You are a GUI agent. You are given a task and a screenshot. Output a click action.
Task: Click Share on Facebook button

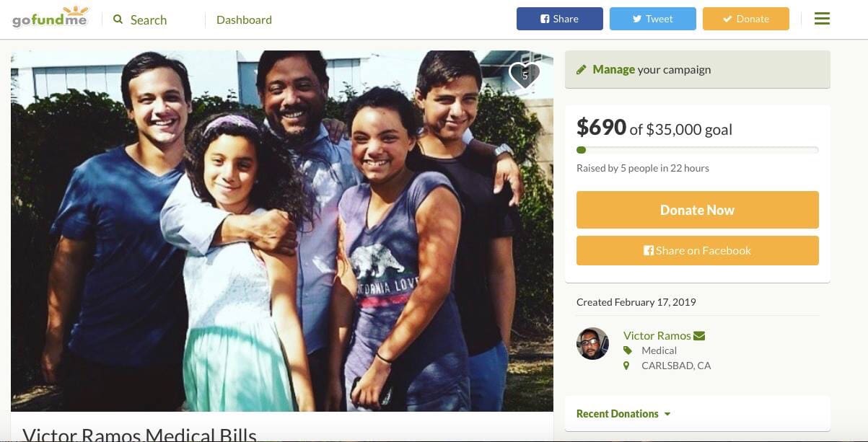(x=698, y=250)
